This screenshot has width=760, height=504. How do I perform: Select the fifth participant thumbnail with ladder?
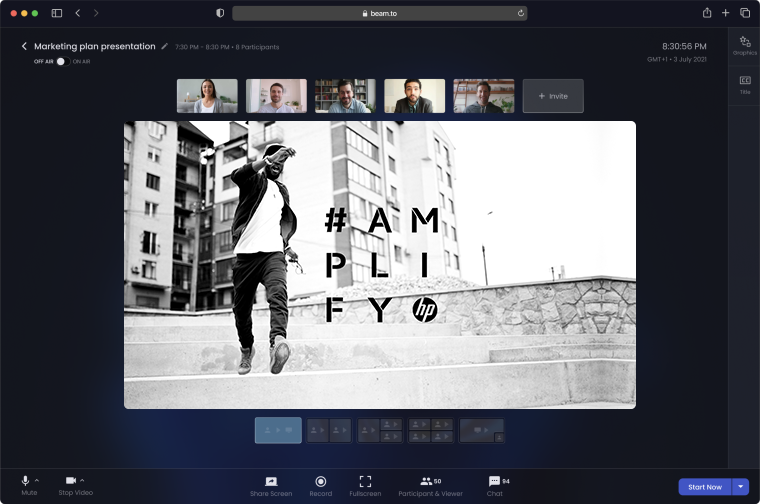(x=484, y=96)
